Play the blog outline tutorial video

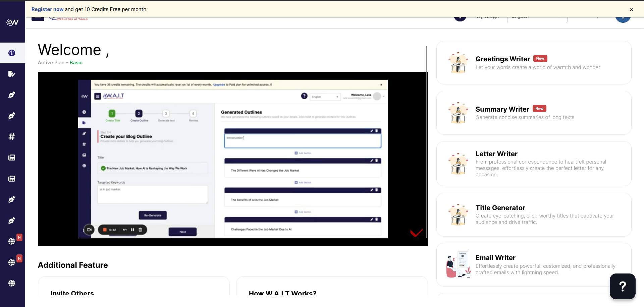232,159
